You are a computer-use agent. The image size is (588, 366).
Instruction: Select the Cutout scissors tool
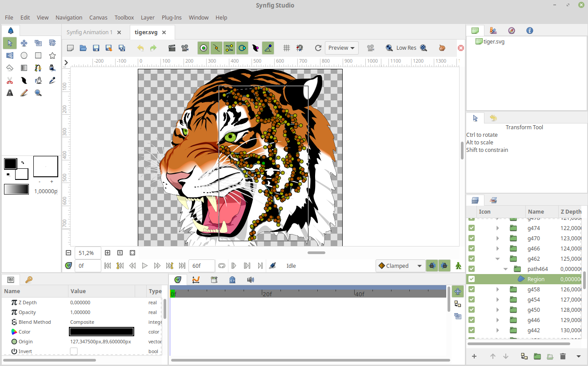pos(10,80)
